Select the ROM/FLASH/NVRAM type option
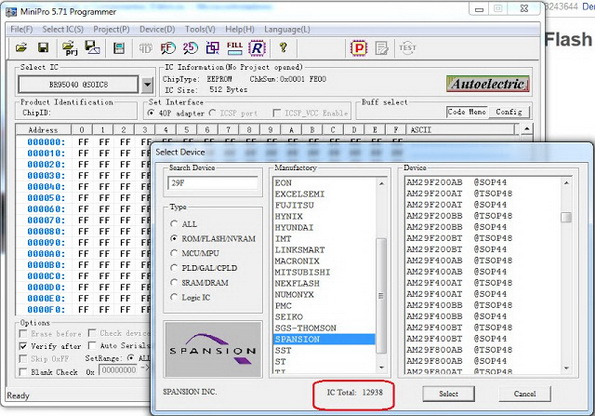The image size is (595, 416). point(174,238)
